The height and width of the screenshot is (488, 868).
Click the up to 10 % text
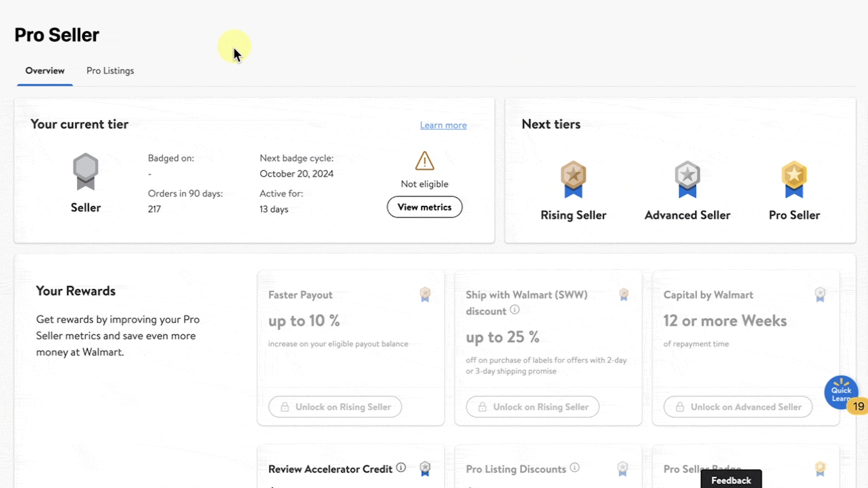coord(304,321)
